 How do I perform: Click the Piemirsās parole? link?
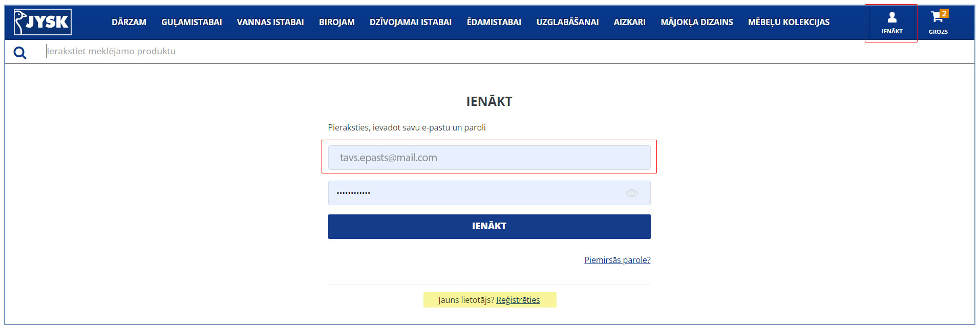[x=617, y=260]
